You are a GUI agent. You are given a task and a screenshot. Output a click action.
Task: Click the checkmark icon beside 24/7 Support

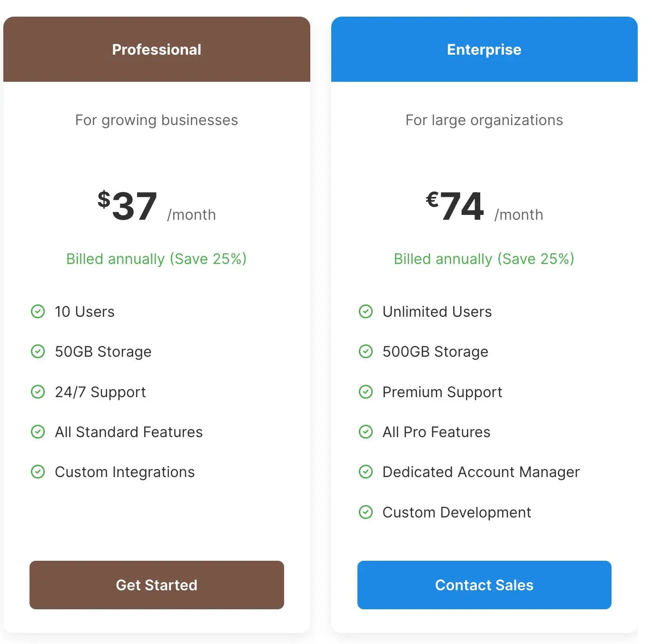38,392
